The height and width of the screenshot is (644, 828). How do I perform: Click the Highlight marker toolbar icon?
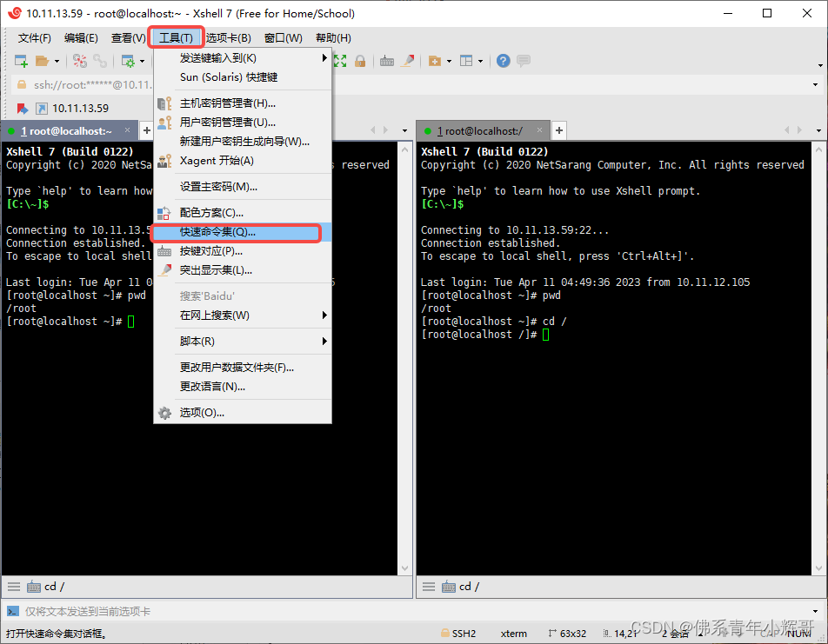(407, 61)
